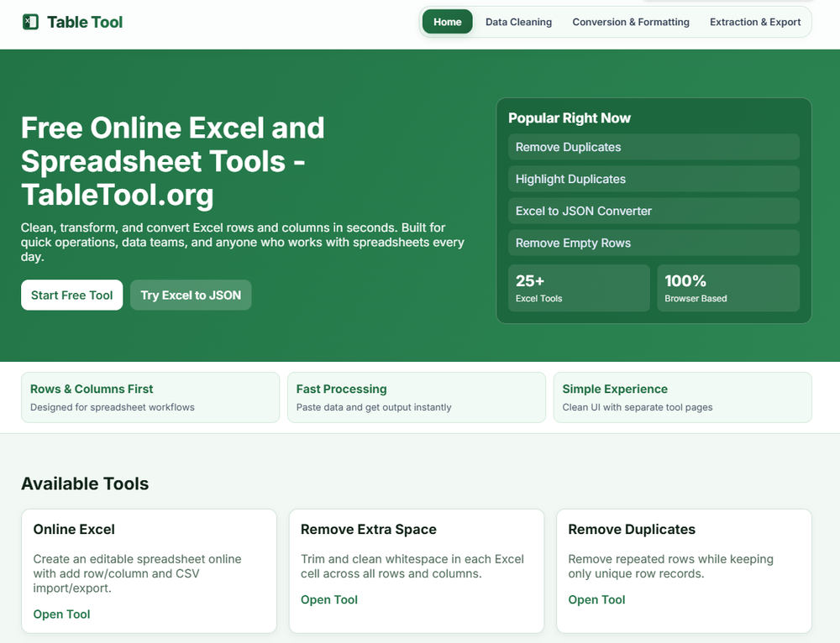This screenshot has width=840, height=643.
Task: Select Highlight Duplicates in popular list
Action: click(x=654, y=179)
